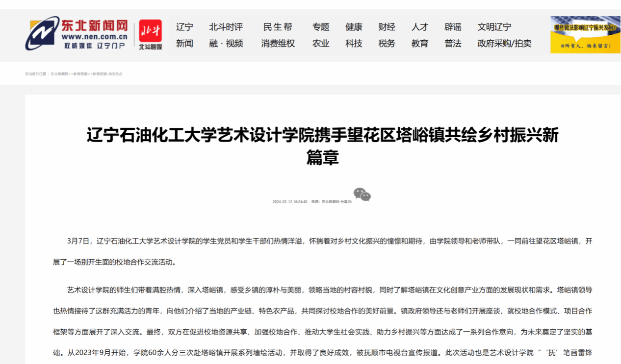Share article via WeChat icon

pyautogui.click(x=362, y=194)
